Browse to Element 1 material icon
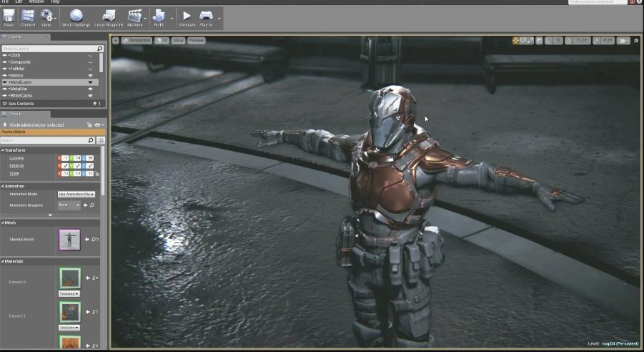Image resolution: width=644 pixels, height=352 pixels. pyautogui.click(x=95, y=312)
